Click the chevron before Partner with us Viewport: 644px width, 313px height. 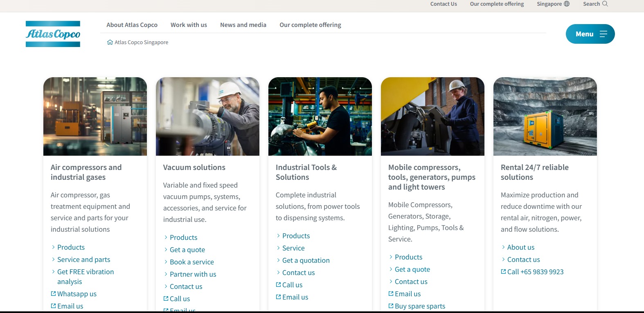click(166, 274)
